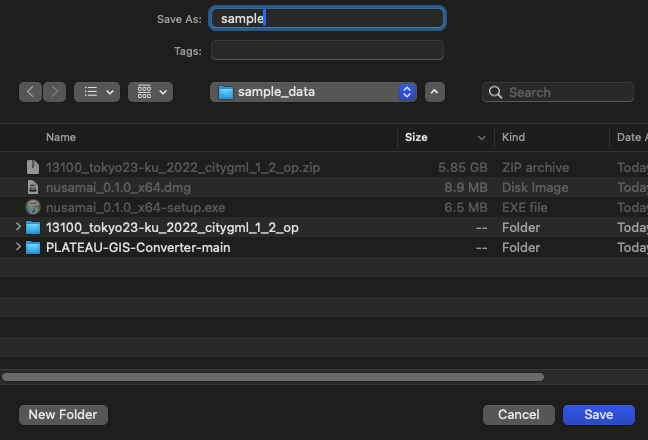Select the PLATEAU-GIS-Converter-main folder icon

(x=33, y=248)
